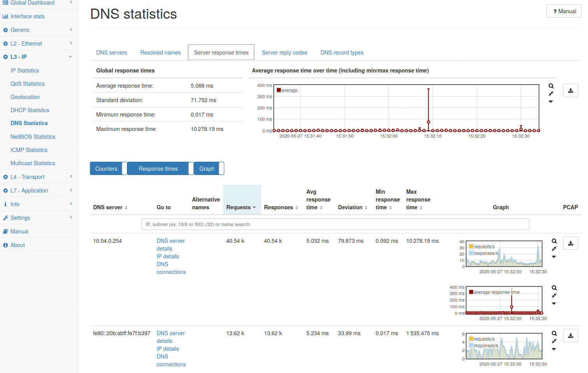This screenshot has height=373, width=588.
Task: Toggle the Graph column switch
Action: [209, 168]
